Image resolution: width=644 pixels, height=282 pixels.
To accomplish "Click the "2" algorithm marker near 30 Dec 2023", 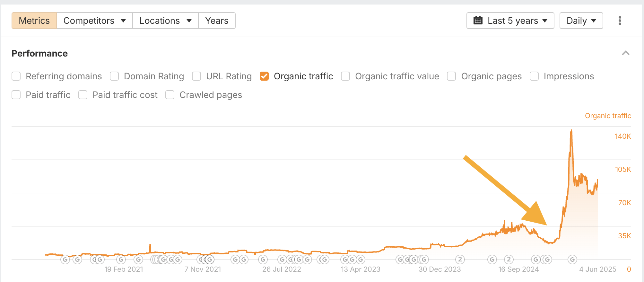I will [x=460, y=260].
